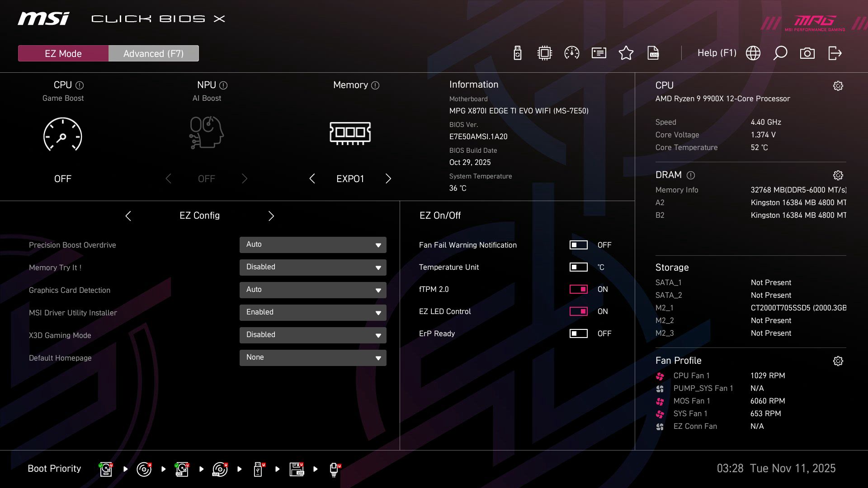Open the Favorites star icon
The height and width of the screenshot is (488, 868).
coord(626,53)
